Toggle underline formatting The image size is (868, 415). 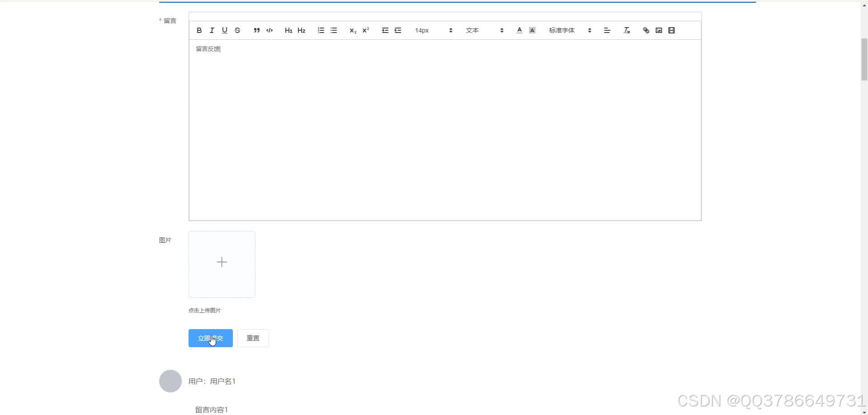(x=224, y=30)
